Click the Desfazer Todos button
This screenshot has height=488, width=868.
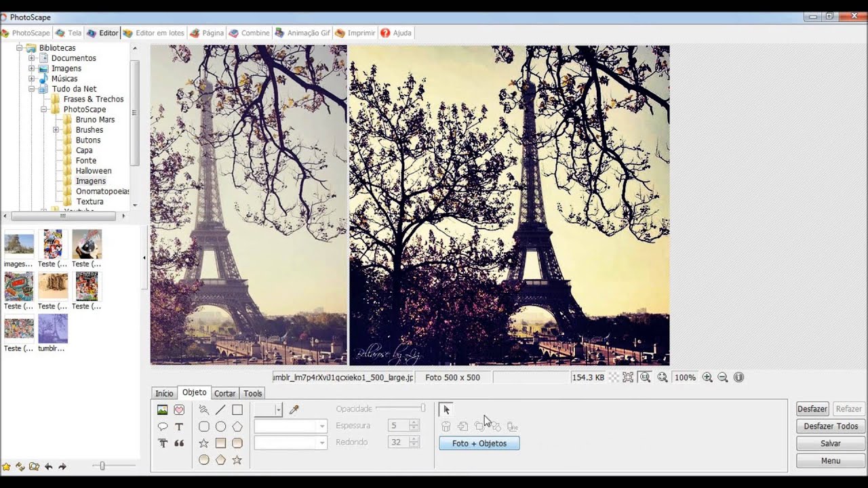tap(831, 426)
